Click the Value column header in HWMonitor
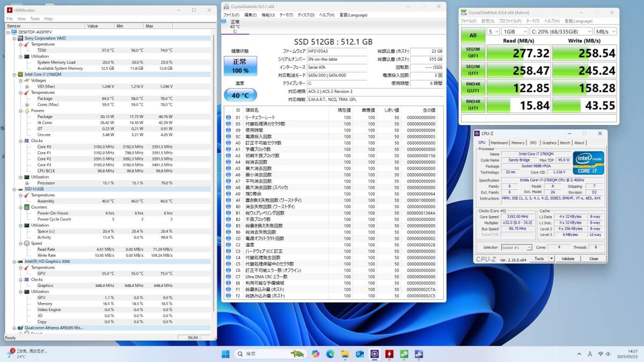 click(99, 26)
